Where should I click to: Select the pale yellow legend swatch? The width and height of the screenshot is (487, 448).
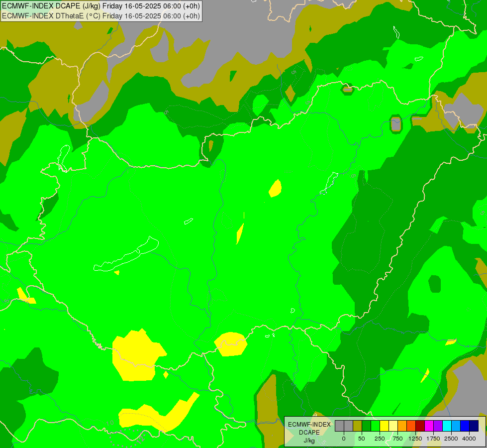393,426
